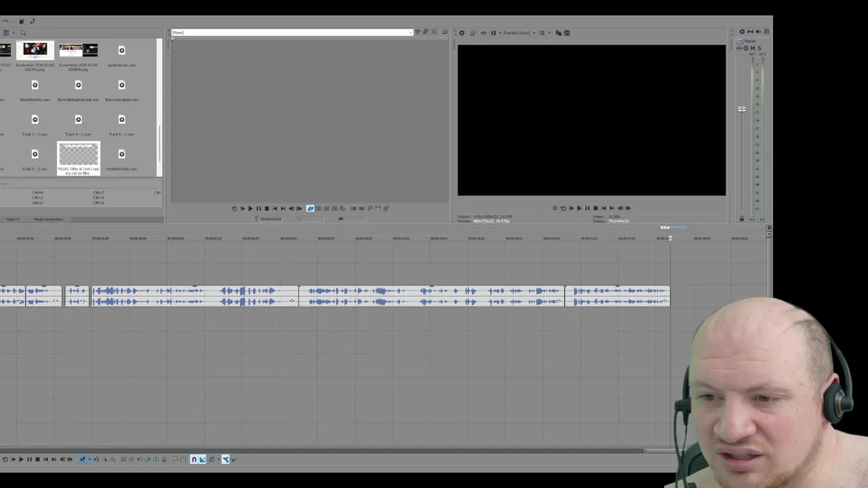
Task: Click the timeline cursor playhead marker
Action: (670, 238)
